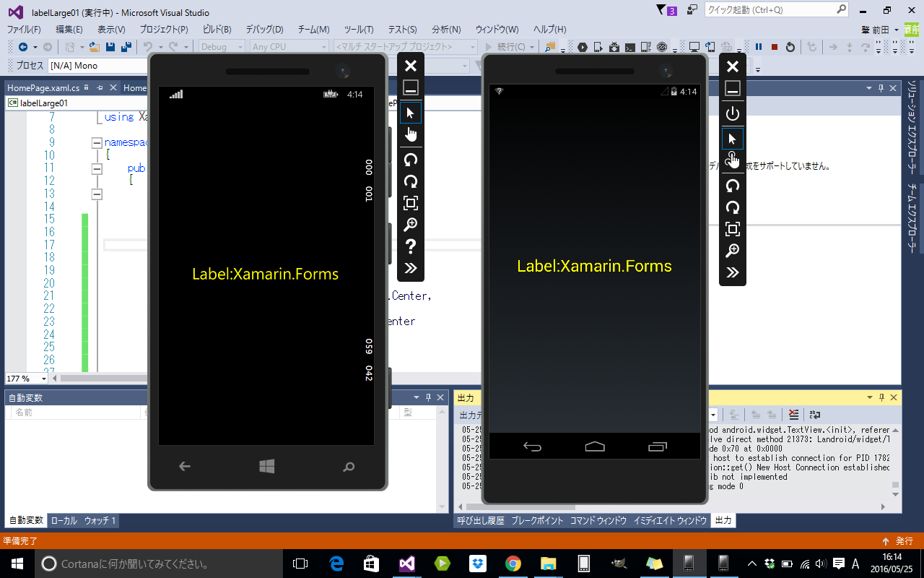Select the pointer tool in the Windows Phone emulator toolbar
The image size is (924, 578).
point(411,113)
